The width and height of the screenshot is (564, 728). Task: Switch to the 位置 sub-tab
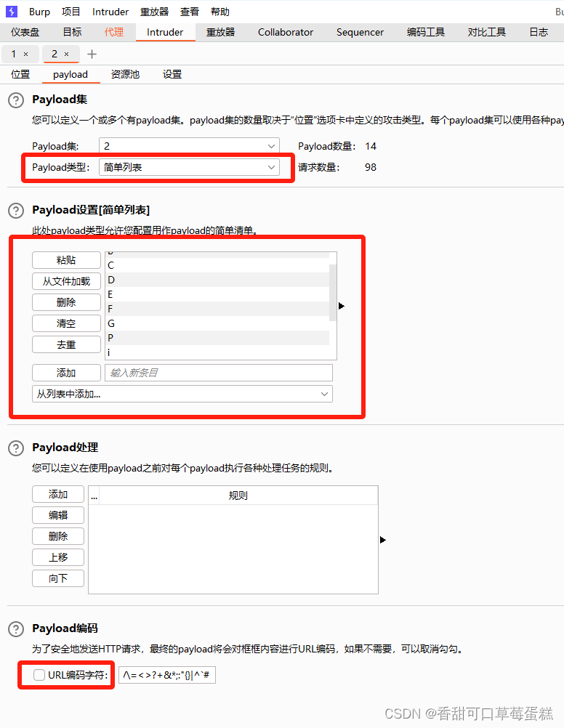tap(20, 74)
